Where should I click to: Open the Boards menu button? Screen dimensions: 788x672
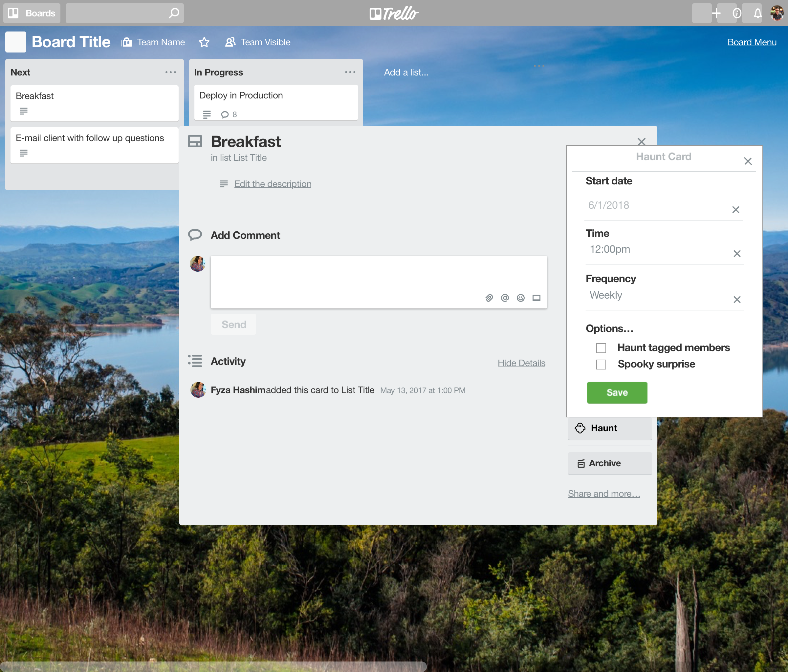tap(32, 13)
